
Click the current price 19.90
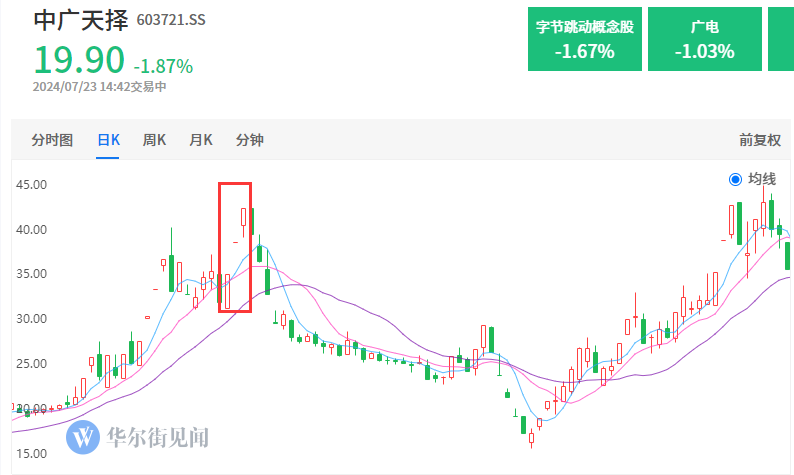click(79, 60)
